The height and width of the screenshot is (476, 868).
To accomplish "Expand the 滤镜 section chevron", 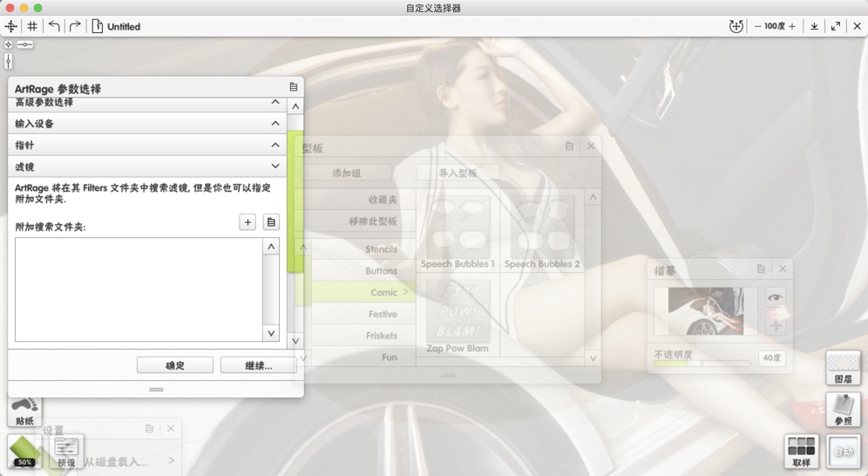I will click(275, 166).
